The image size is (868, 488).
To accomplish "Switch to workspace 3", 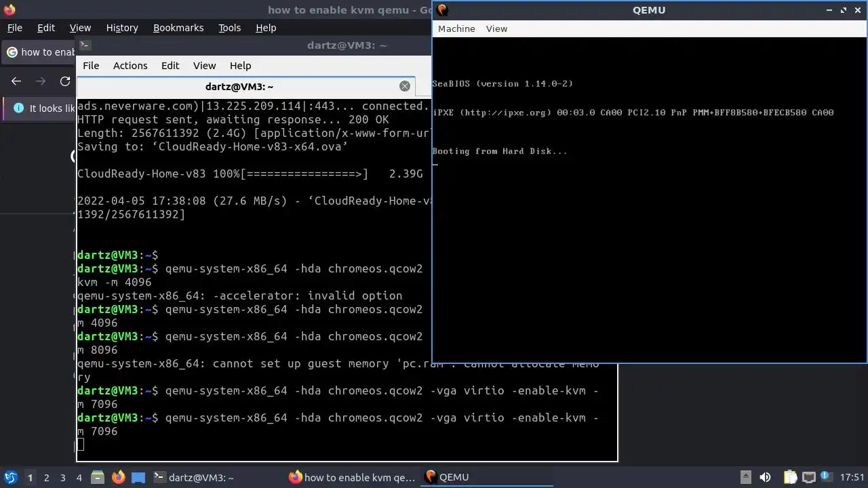I will point(62,478).
